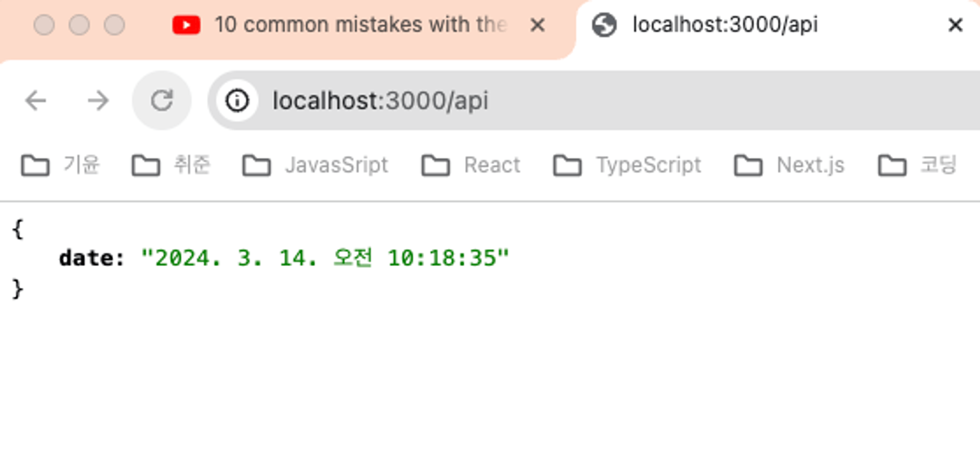Close the localhost:3000/api tab

click(955, 25)
